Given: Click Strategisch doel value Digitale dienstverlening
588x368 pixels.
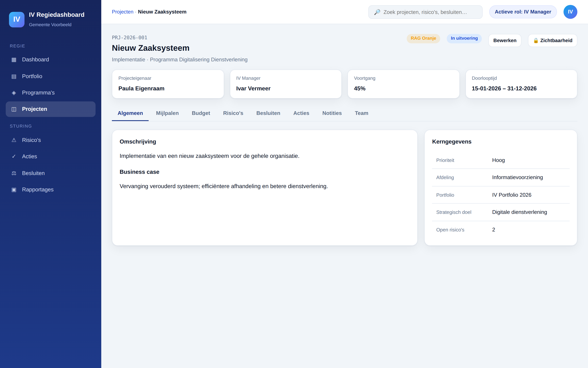Looking at the screenshot, I should [519, 212].
